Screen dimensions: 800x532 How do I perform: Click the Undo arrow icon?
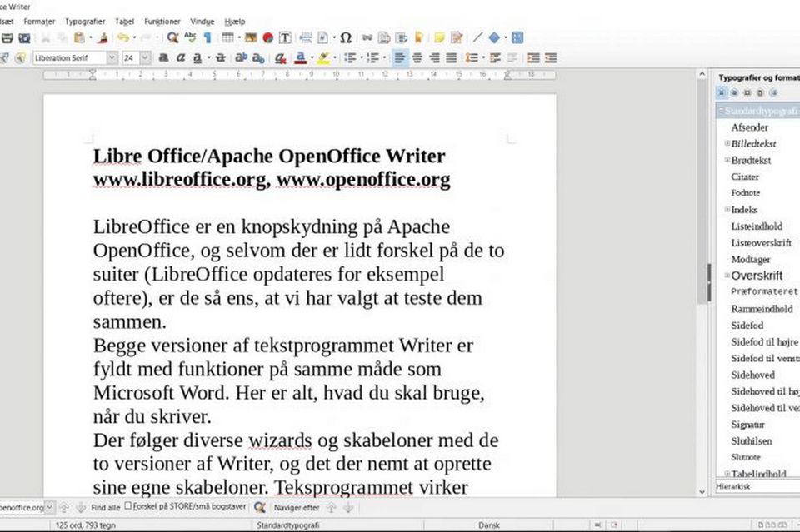pyautogui.click(x=122, y=37)
